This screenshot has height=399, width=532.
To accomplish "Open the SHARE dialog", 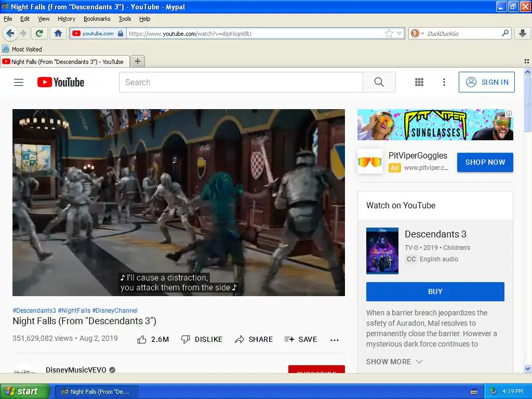I will 254,339.
